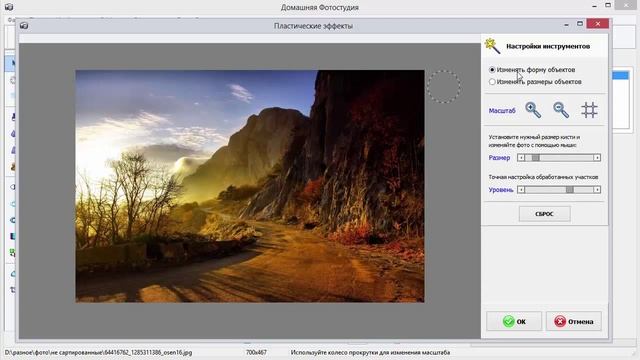640x360 pixels.
Task: Click the main window app icon
Action: pos(9,7)
